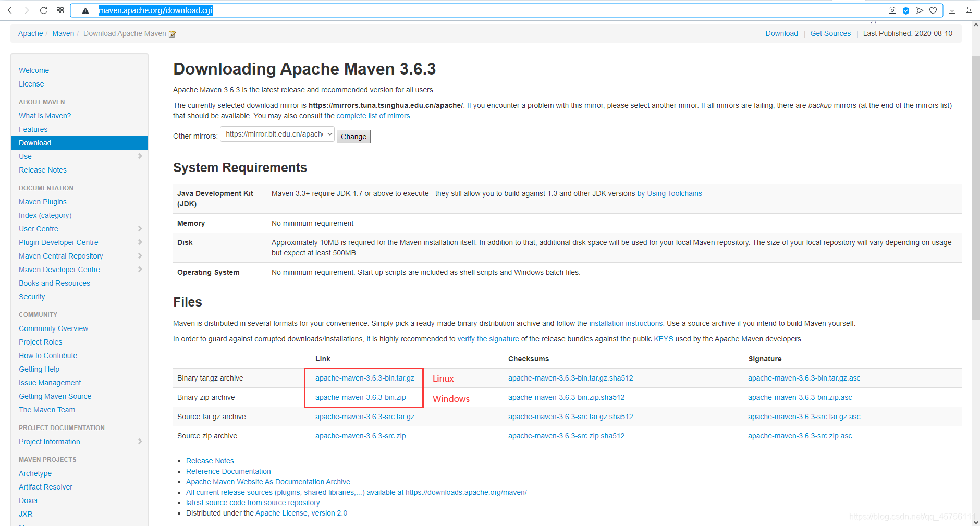The image size is (980, 526).
Task: Open installation instructions link
Action: pyautogui.click(x=626, y=323)
